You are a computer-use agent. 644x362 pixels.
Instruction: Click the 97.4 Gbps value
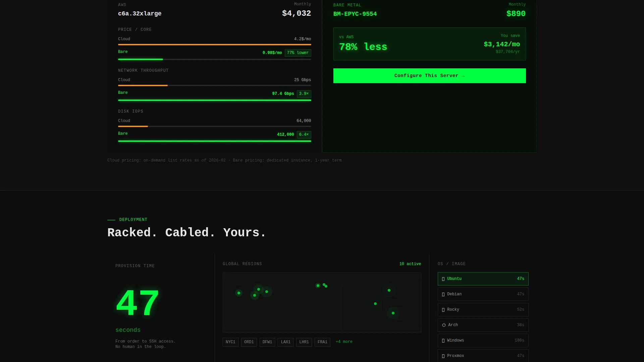(283, 94)
